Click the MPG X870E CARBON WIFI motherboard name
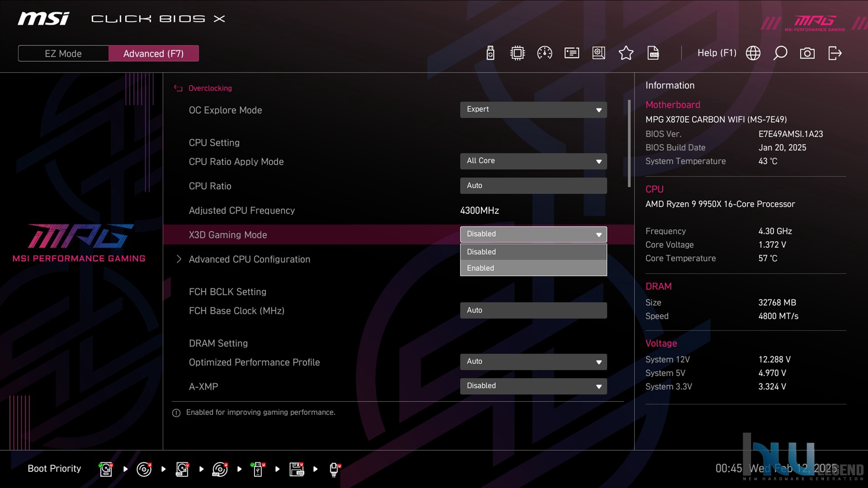Viewport: 868px width, 488px height. tap(716, 120)
